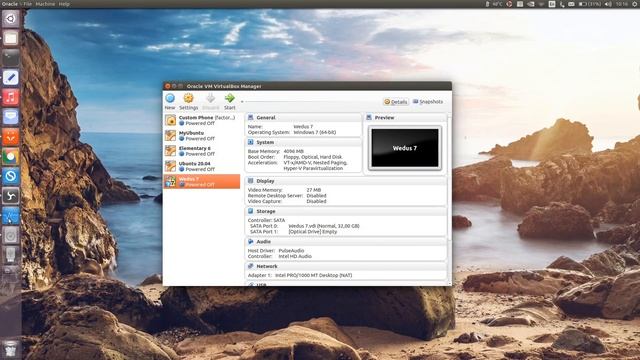Click the Base Memory 4096 MB value

point(293,151)
